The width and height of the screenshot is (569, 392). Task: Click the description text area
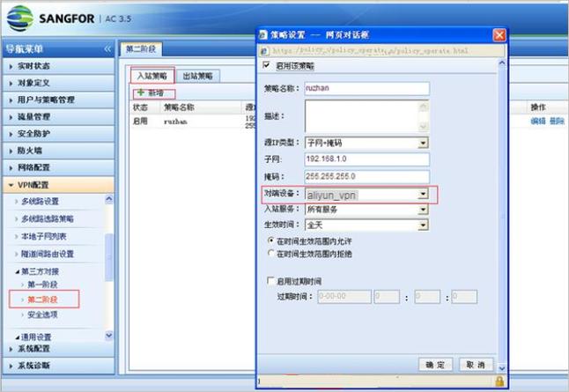[x=361, y=116]
